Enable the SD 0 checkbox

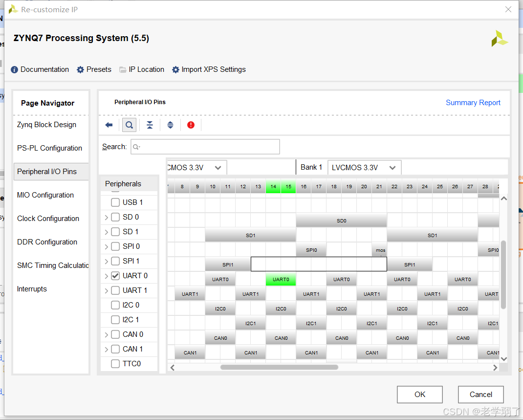pos(115,217)
